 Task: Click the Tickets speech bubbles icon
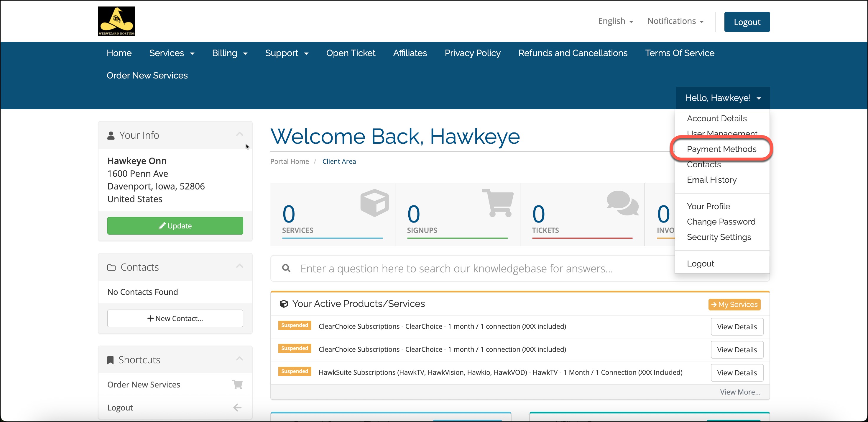[x=622, y=203]
